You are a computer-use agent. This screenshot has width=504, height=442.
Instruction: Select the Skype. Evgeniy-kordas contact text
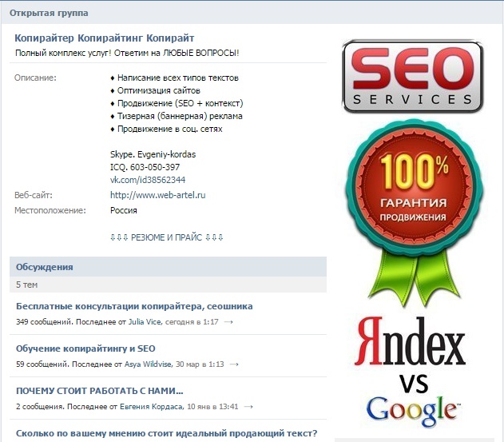pyautogui.click(x=153, y=154)
